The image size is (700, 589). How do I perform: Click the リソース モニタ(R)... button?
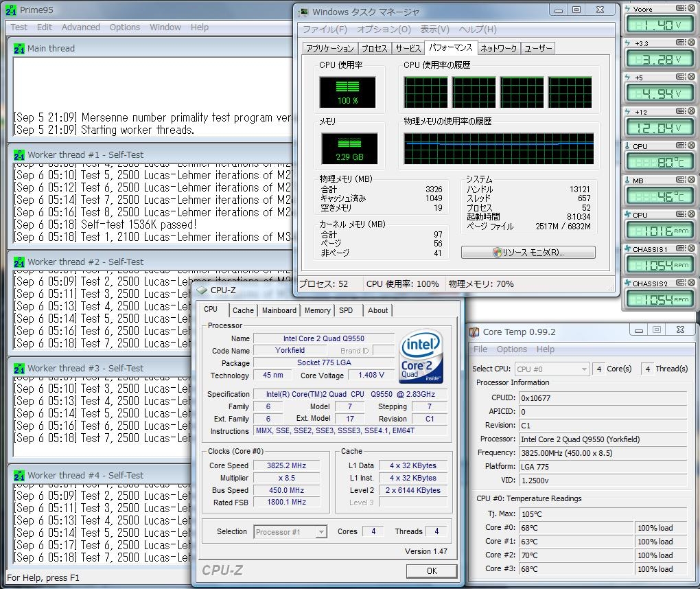[528, 252]
